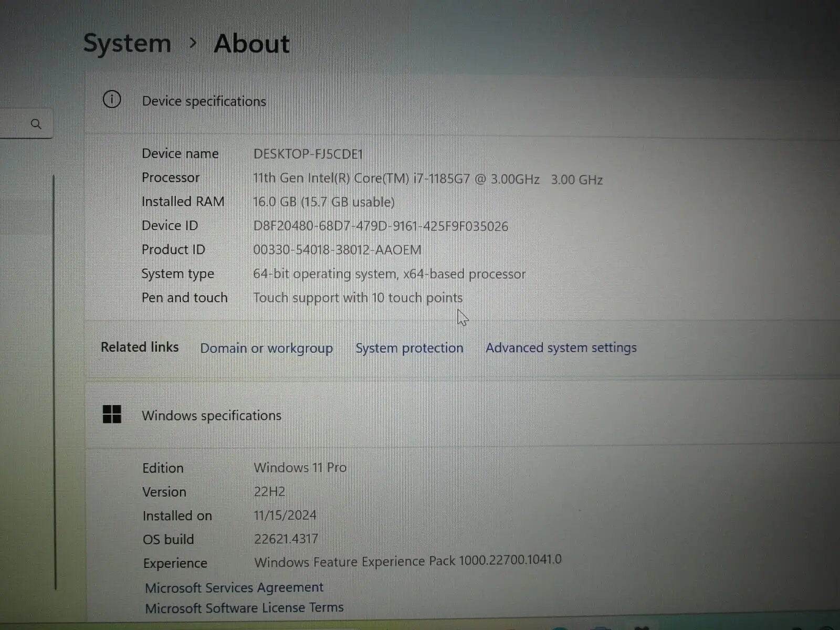Viewport: 840px width, 630px height.
Task: Click the Device ID value
Action: [381, 226]
